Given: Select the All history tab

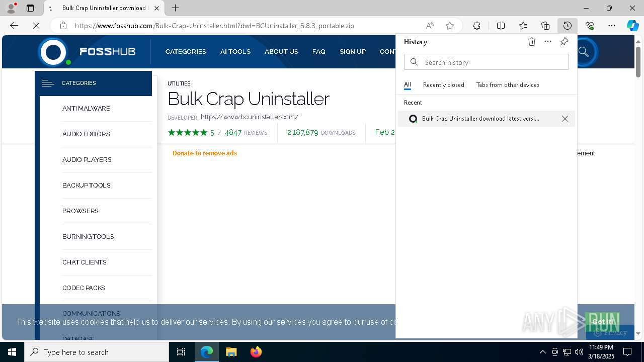Looking at the screenshot, I should click(x=408, y=85).
